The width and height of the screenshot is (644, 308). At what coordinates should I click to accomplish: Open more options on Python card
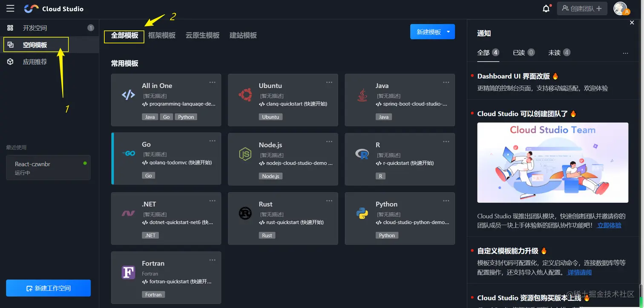click(x=446, y=201)
